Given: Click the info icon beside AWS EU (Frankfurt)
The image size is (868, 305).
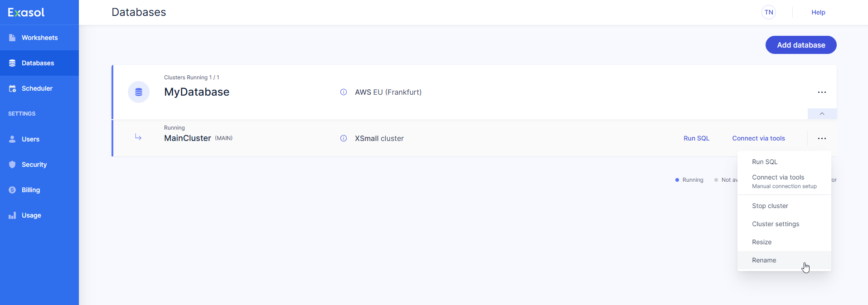Looking at the screenshot, I should click(344, 92).
